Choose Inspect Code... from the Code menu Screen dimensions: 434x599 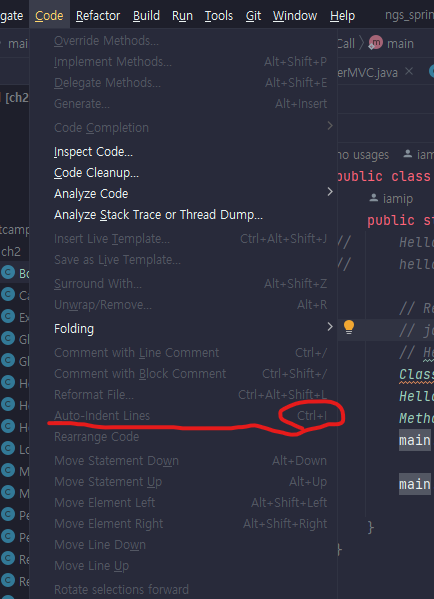click(183, 152)
